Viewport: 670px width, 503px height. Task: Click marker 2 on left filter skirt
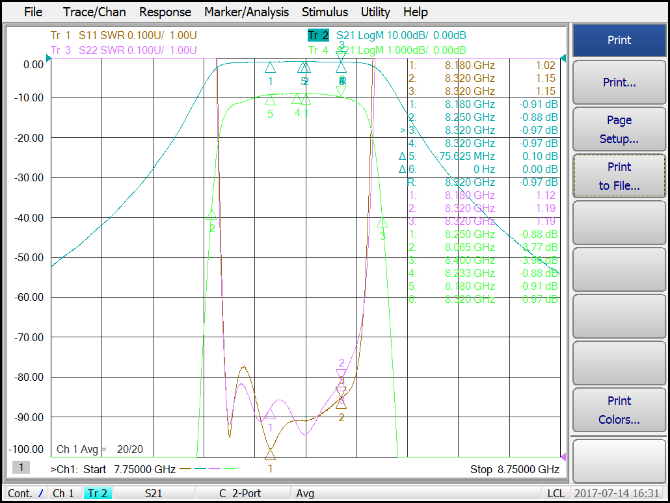pos(212,213)
